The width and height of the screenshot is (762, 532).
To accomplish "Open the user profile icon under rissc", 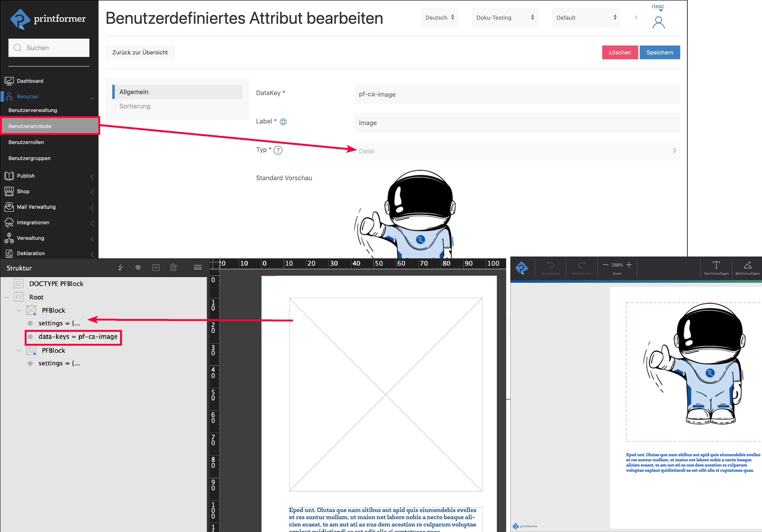I will (x=658, y=23).
